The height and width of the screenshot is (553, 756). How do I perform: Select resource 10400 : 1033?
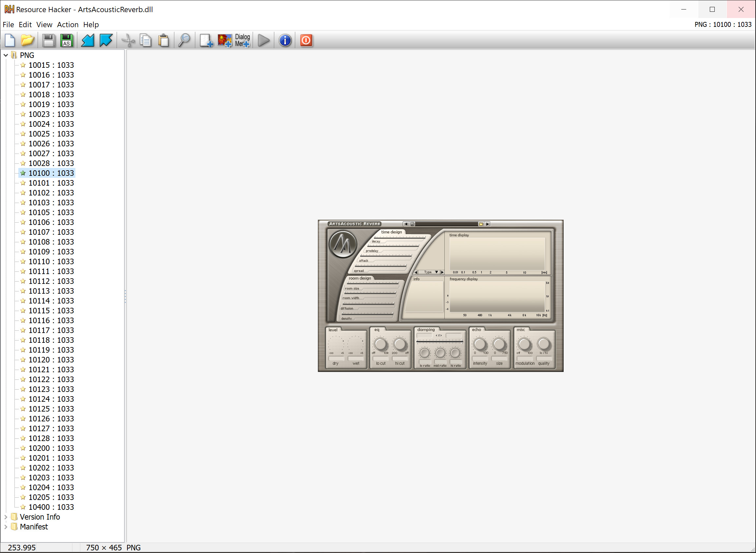click(51, 507)
